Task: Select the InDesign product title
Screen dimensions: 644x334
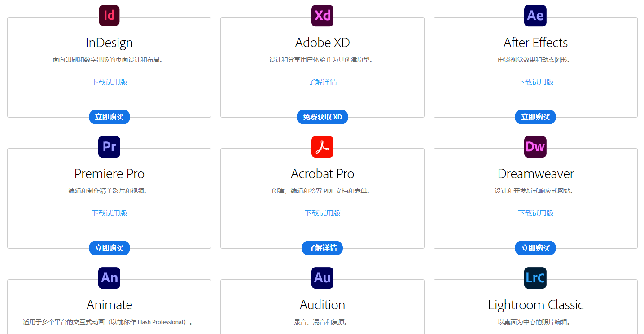Action: click(109, 43)
